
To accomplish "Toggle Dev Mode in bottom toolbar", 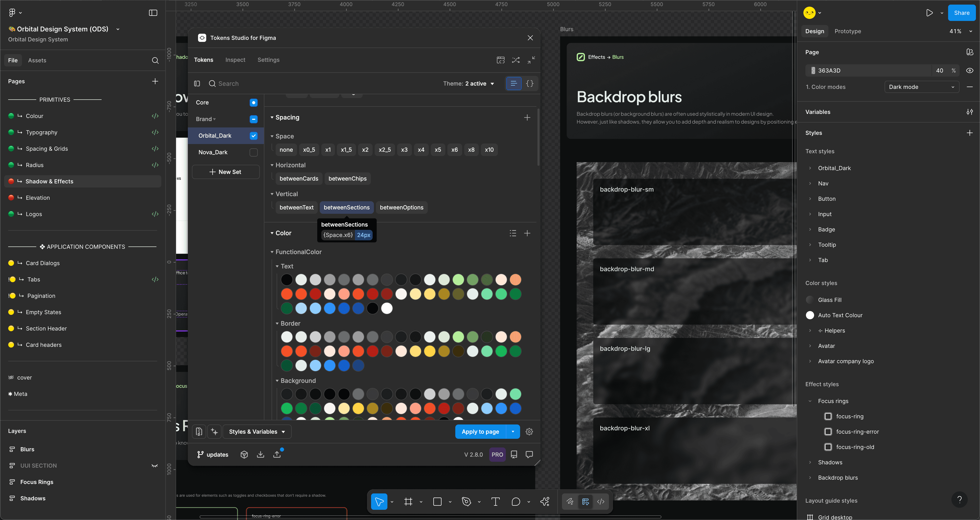I will (x=601, y=502).
